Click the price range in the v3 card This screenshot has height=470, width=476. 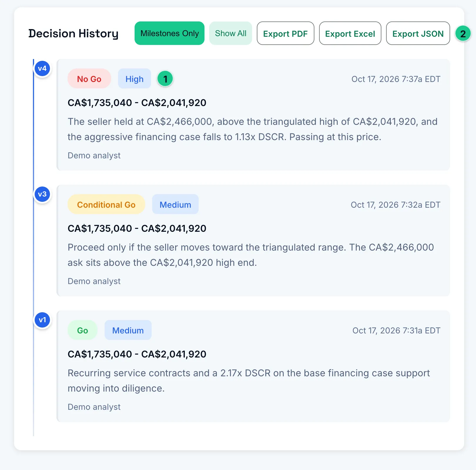(x=137, y=229)
